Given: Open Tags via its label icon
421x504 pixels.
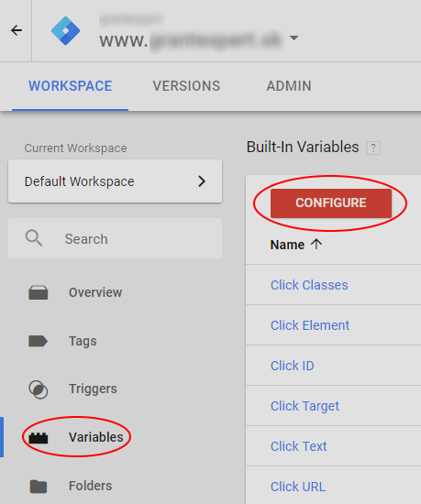Looking at the screenshot, I should 39,341.
